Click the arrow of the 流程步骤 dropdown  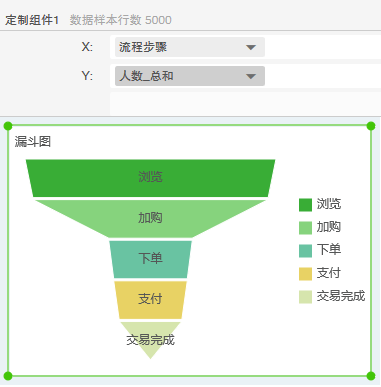click(251, 47)
